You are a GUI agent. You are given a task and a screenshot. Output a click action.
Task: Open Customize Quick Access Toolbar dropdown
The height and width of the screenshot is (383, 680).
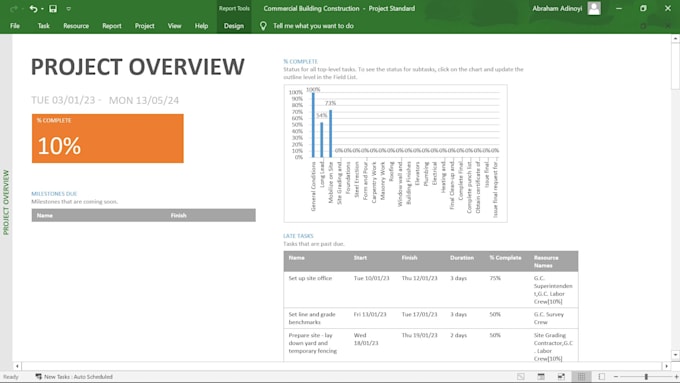click(69, 9)
